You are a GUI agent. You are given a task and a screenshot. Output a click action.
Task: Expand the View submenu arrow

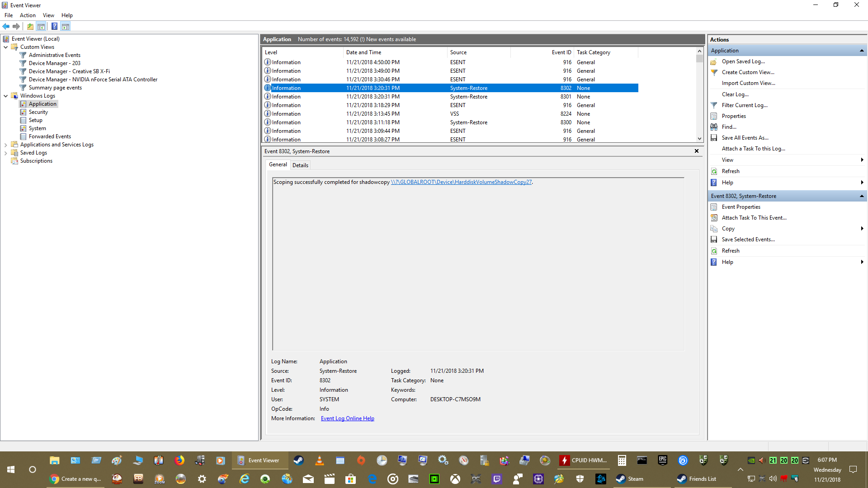pos(862,160)
